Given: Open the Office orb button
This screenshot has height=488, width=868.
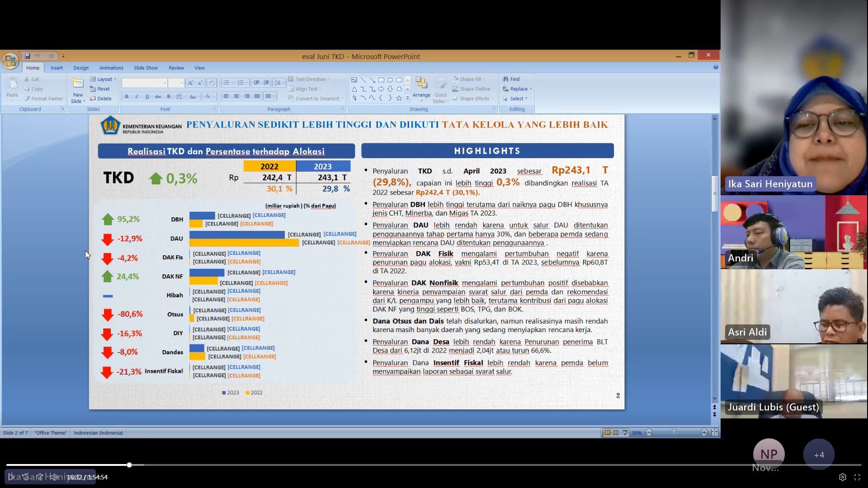Looking at the screenshot, I should (10, 61).
